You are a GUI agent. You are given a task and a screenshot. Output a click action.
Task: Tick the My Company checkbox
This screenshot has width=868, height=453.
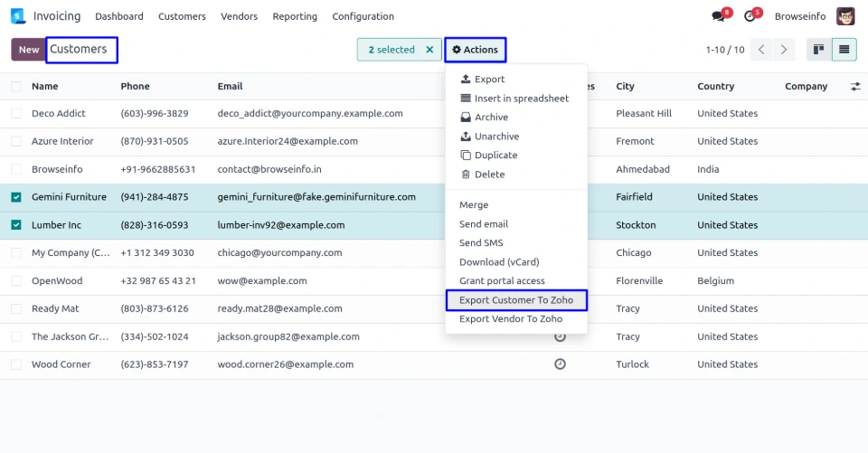pyautogui.click(x=16, y=253)
